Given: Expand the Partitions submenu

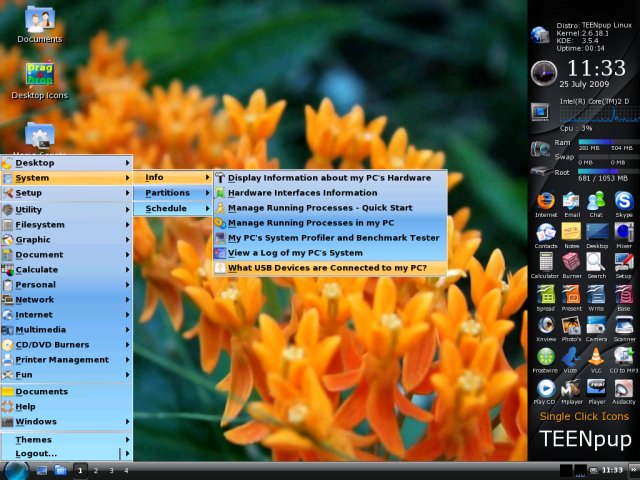Looking at the screenshot, I should click(x=166, y=193).
